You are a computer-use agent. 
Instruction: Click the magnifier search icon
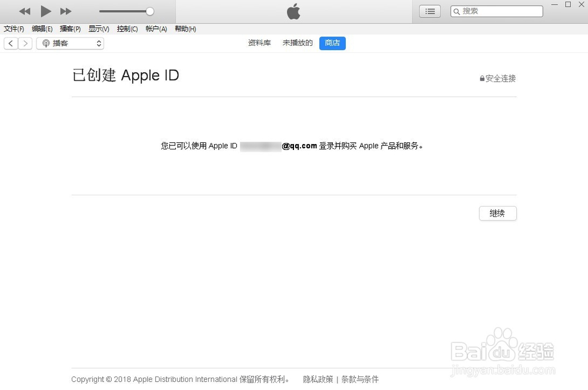(456, 12)
